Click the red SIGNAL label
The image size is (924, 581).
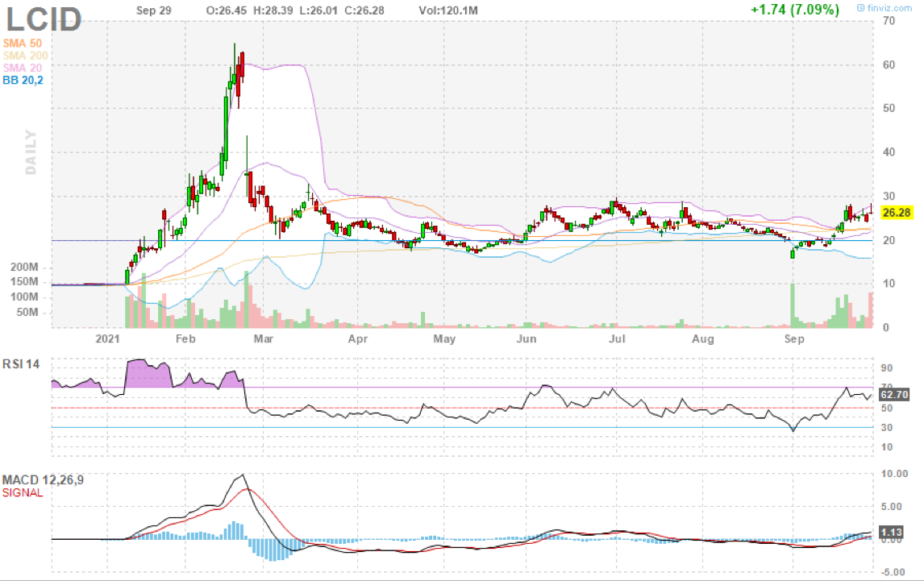pyautogui.click(x=23, y=492)
